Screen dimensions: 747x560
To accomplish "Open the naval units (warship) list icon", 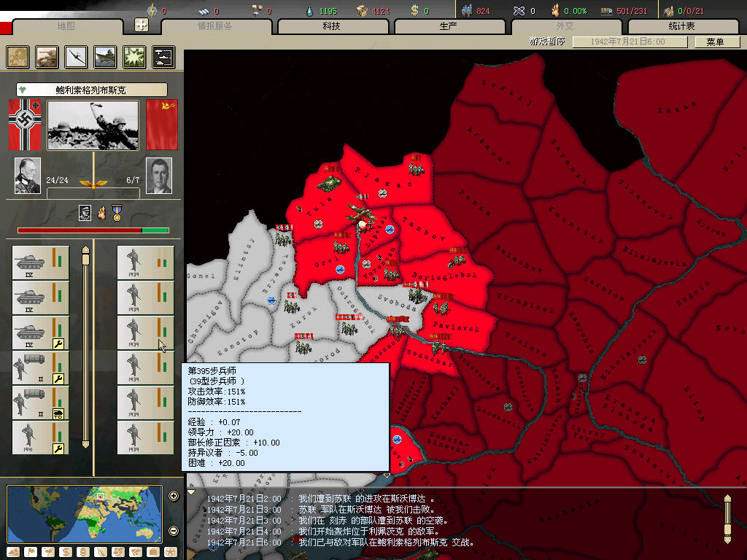I will tap(105, 57).
